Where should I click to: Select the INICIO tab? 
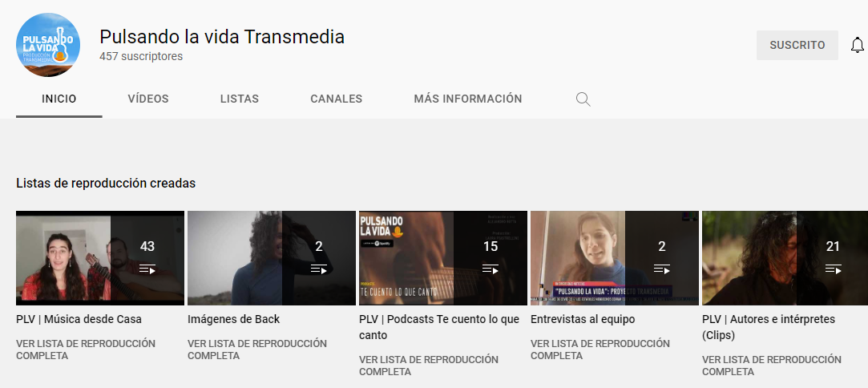point(59,99)
